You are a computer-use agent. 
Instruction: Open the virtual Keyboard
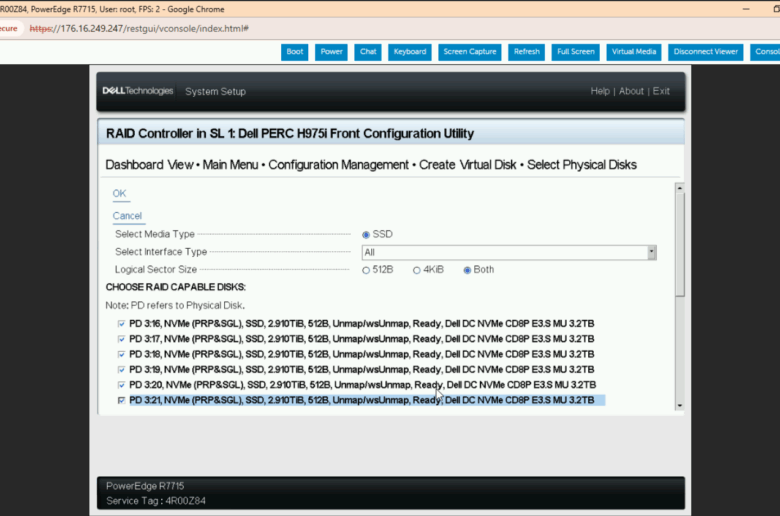pyautogui.click(x=409, y=52)
